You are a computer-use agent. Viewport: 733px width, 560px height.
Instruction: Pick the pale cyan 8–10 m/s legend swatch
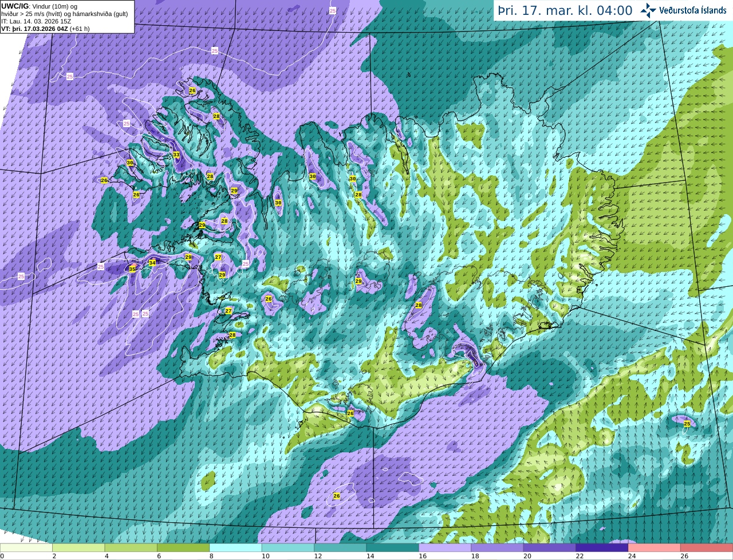click(235, 547)
